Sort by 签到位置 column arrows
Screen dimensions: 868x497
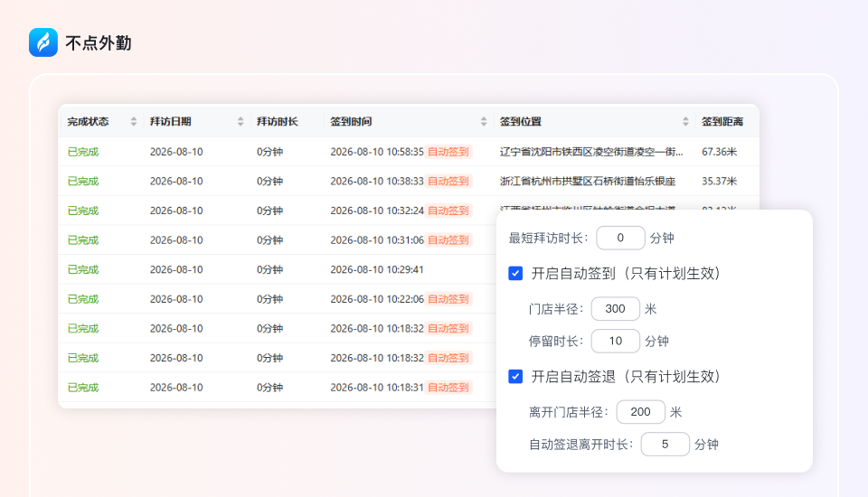coord(685,121)
